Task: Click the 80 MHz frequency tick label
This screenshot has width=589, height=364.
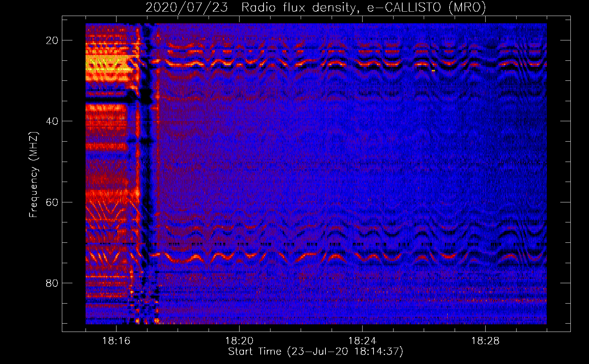Action: tap(52, 283)
